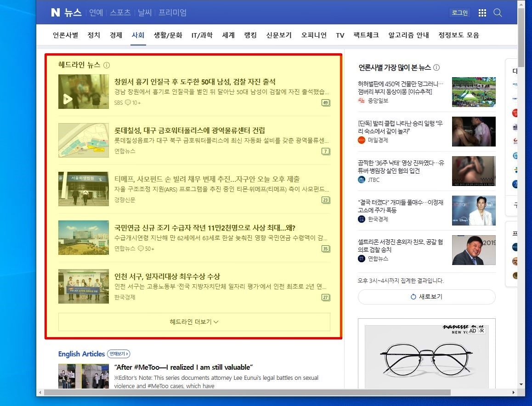Click 서울회생법원 thumbnail image
The image size is (532, 406).
[84, 189]
